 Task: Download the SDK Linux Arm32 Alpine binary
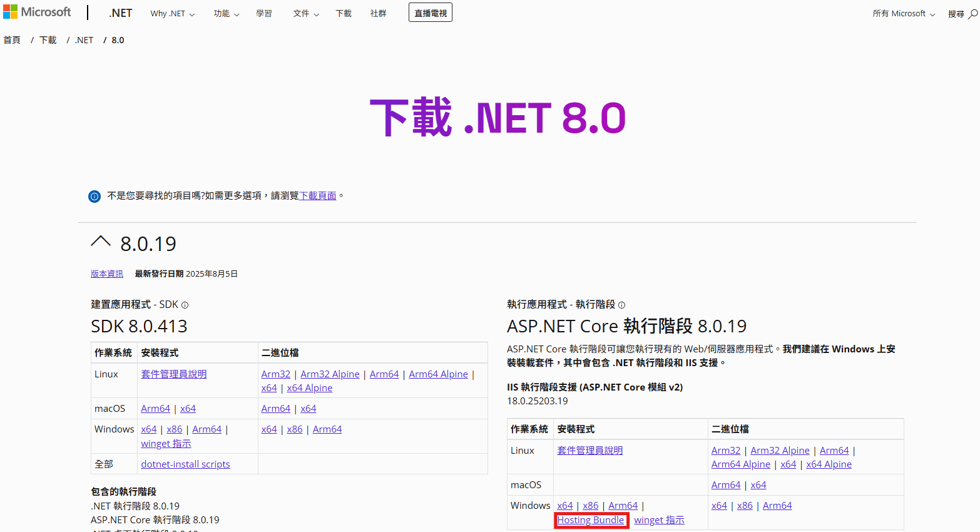330,374
